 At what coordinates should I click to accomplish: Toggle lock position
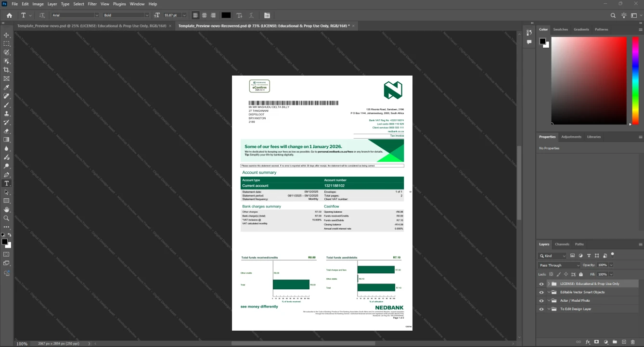pyautogui.click(x=566, y=274)
